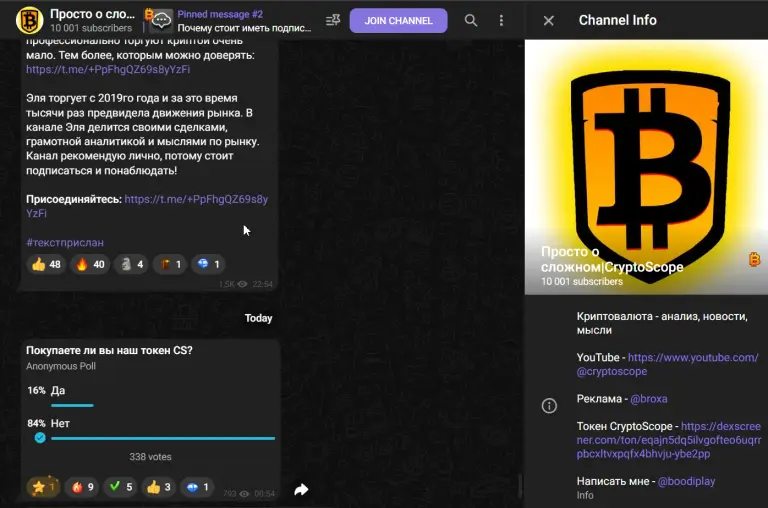Image resolution: width=768 pixels, height=508 pixels.
Task: Click the info circle icon in Channel Info
Action: pyautogui.click(x=549, y=406)
